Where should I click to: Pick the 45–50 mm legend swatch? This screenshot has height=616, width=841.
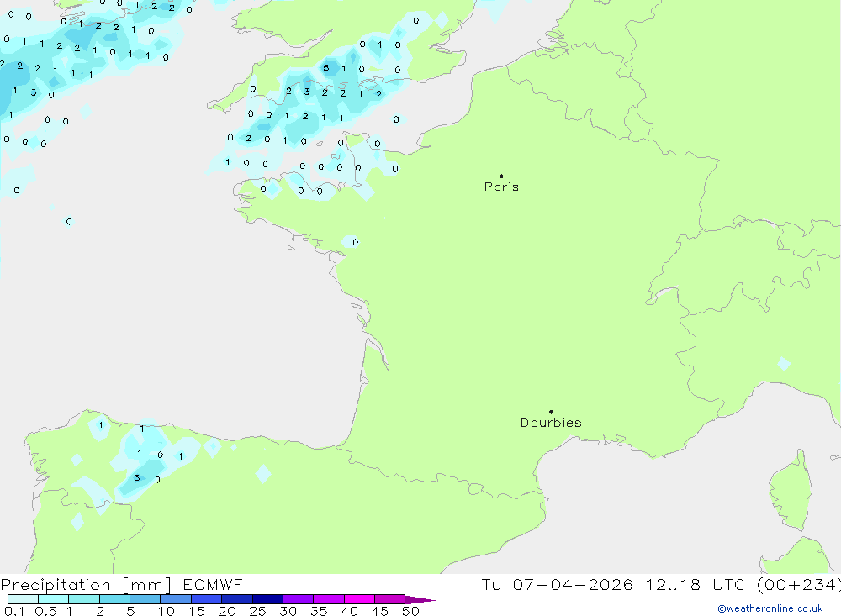(390, 599)
